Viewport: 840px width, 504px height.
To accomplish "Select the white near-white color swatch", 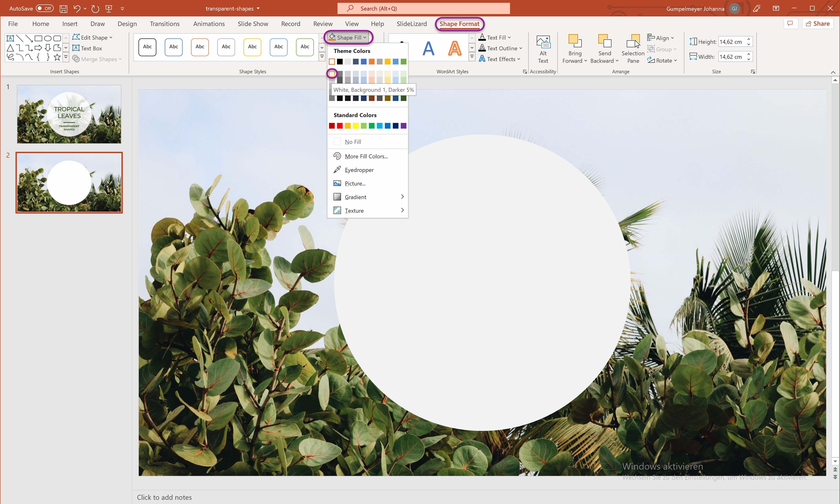I will click(332, 73).
